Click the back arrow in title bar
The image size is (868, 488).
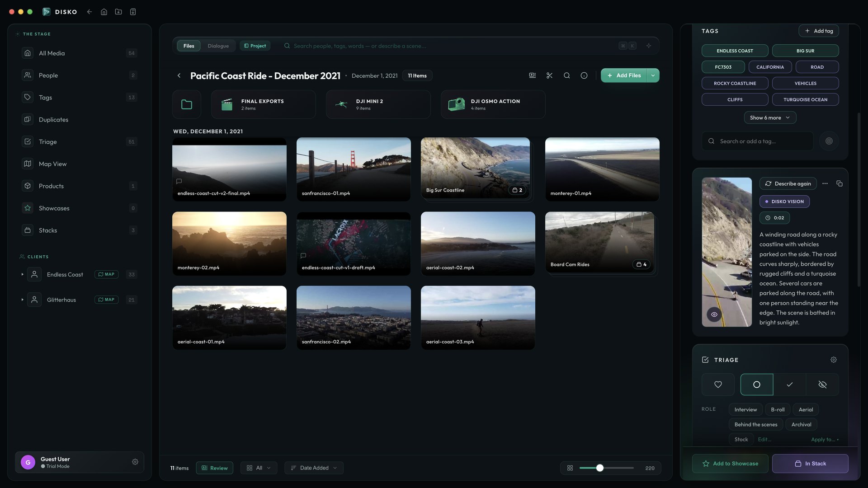tap(90, 12)
